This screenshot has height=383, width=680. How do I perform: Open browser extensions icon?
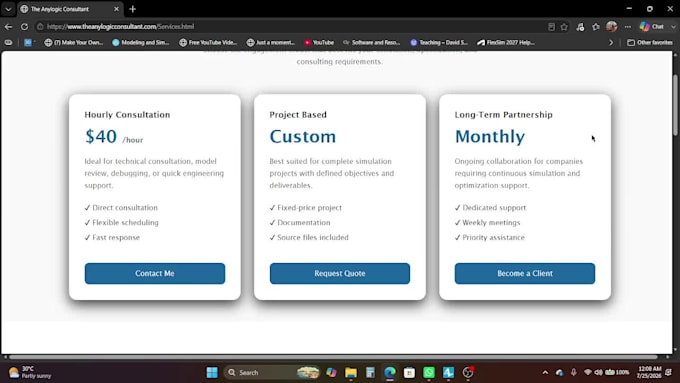[x=580, y=26]
